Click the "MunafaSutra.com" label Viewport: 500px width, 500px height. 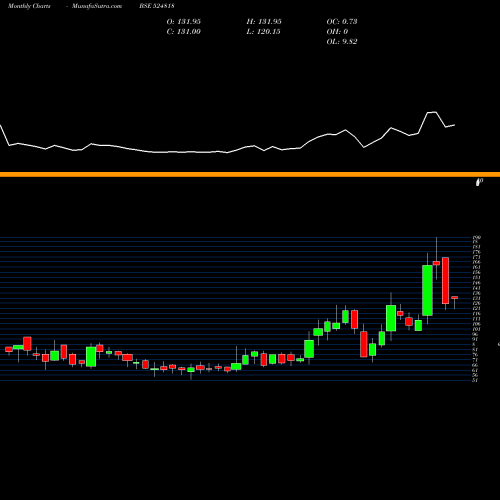point(97,6)
